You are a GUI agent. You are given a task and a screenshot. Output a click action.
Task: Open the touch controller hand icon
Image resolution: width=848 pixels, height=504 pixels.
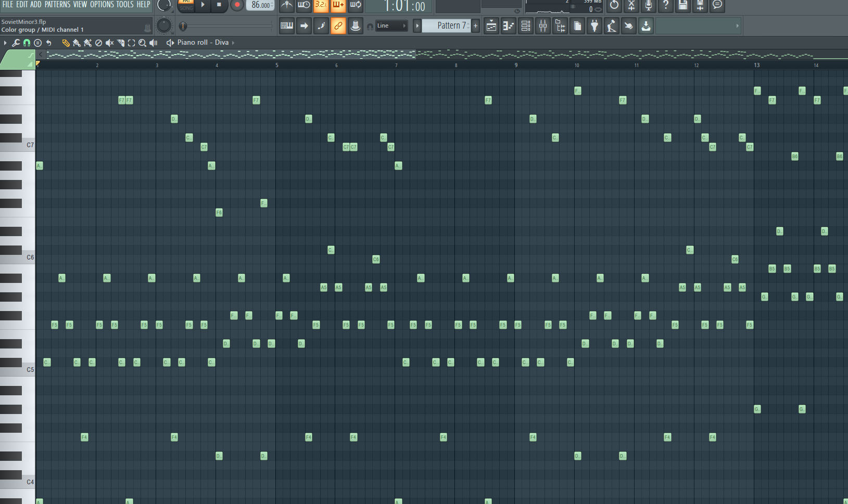click(x=629, y=25)
